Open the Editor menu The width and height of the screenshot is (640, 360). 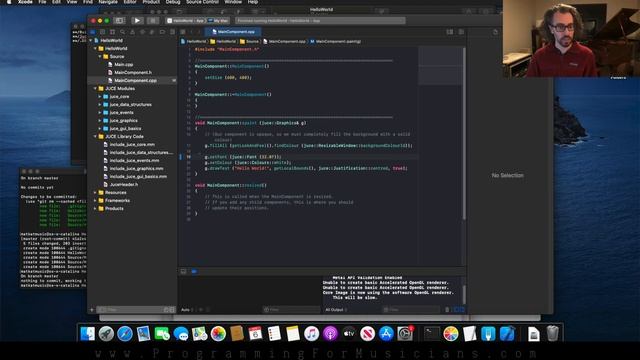coord(130,2)
